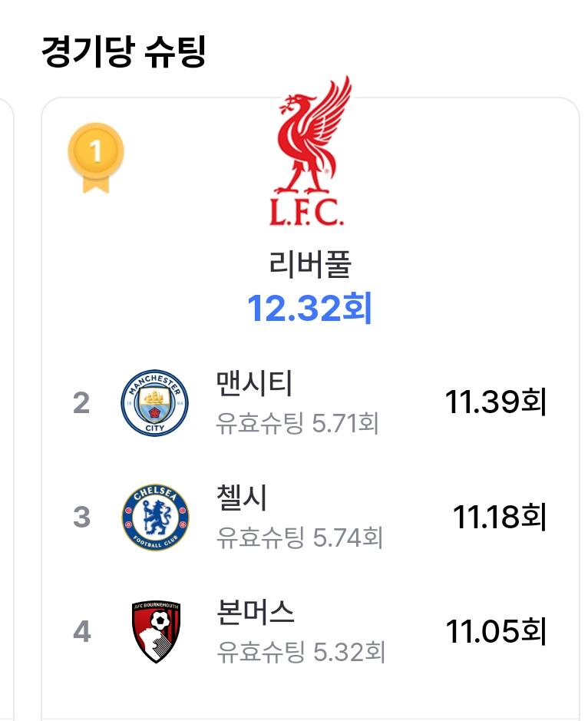Select the 맨시티 team name
Viewport: 588px width, 721px height.
254,383
